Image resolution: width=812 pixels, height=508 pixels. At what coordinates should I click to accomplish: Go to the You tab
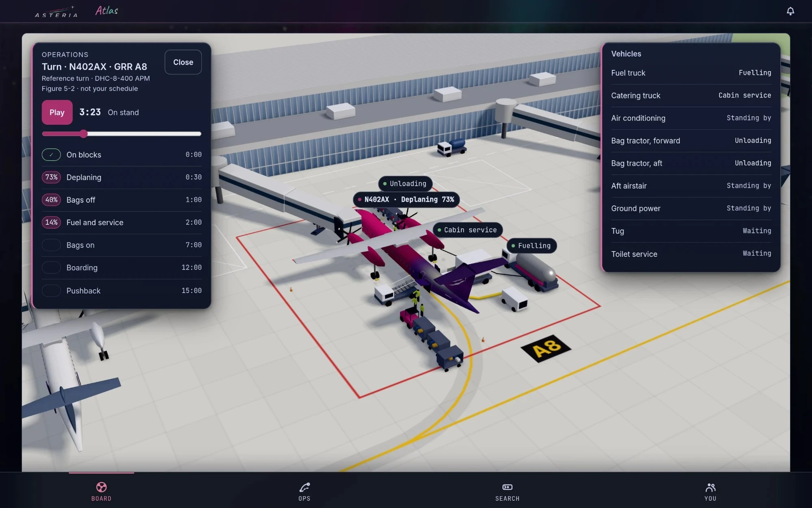click(710, 491)
